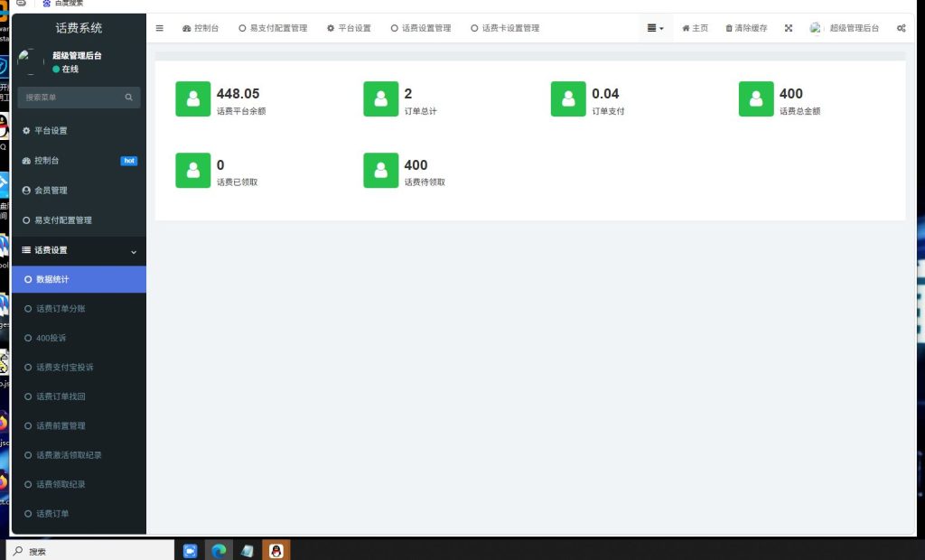Click the hot badge beside 控制台

128,161
